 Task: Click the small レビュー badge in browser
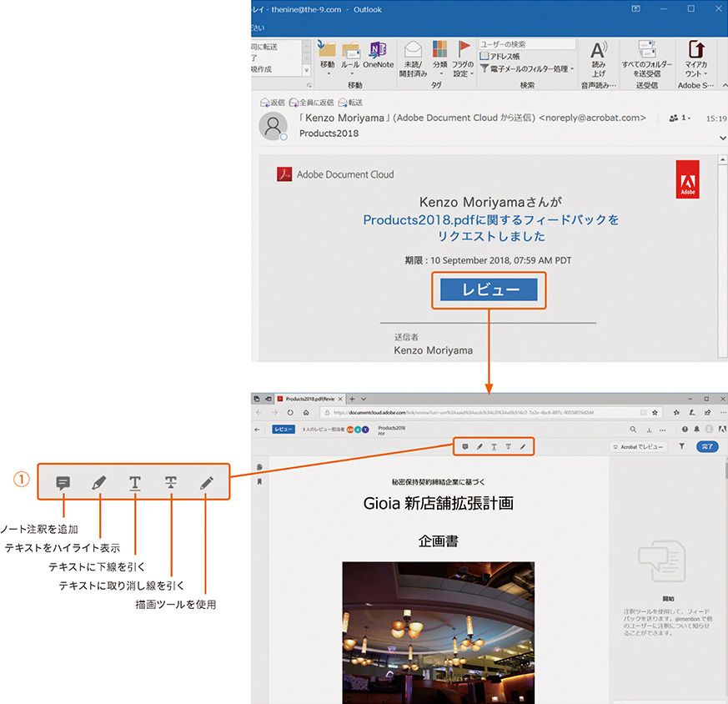[x=284, y=429]
